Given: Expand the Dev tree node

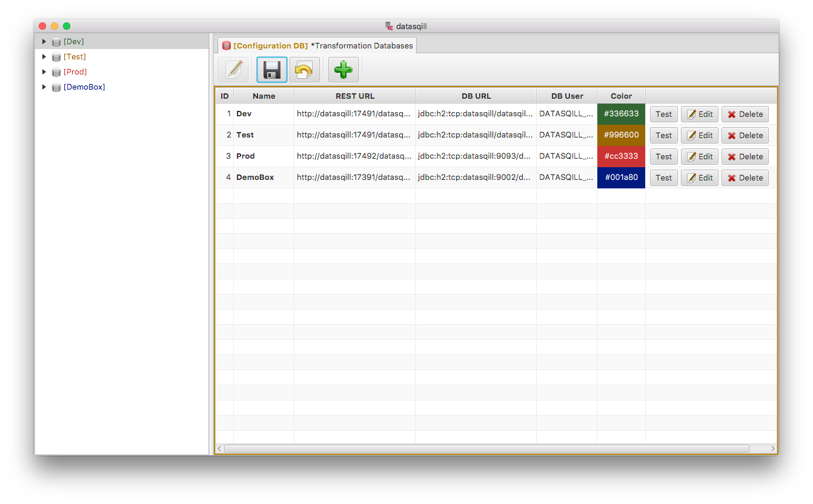Looking at the screenshot, I should (44, 42).
